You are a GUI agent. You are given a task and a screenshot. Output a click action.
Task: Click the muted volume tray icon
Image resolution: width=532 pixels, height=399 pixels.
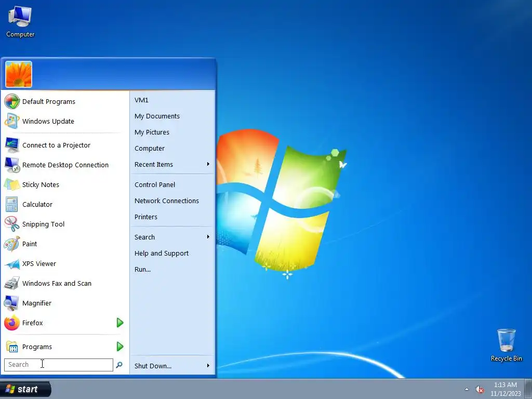(480, 389)
